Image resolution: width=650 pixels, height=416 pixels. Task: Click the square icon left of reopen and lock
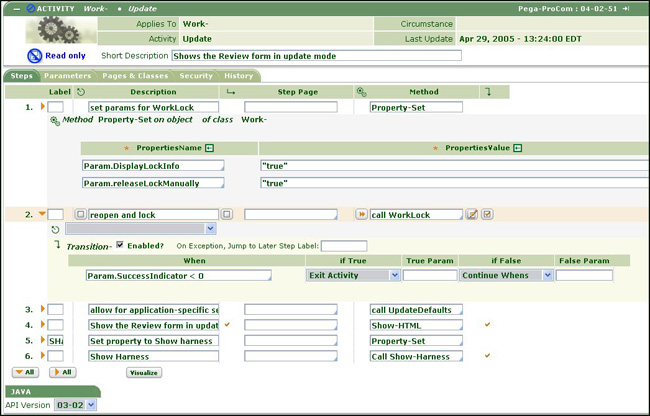pos(80,214)
